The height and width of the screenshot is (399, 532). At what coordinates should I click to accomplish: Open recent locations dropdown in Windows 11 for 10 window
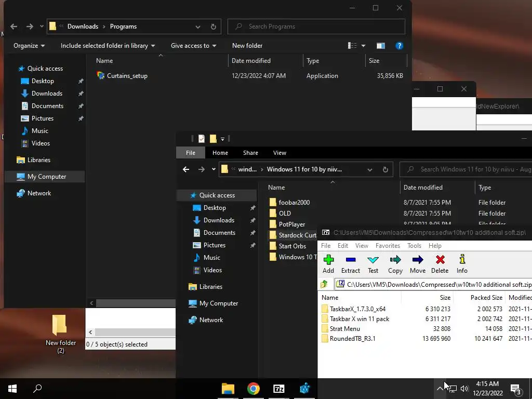[x=214, y=169]
